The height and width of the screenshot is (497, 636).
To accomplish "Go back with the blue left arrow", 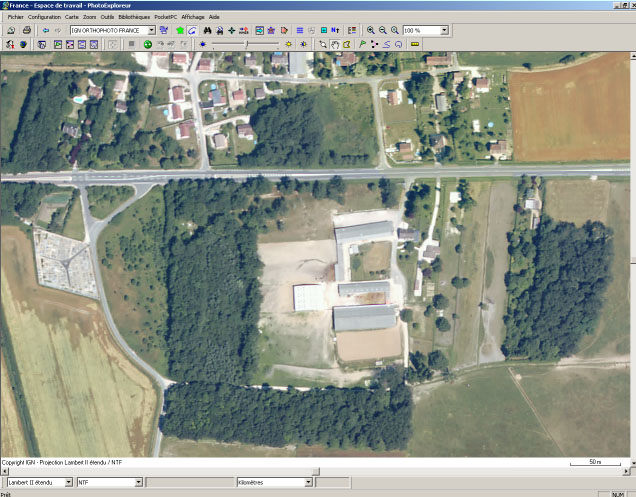I will 46,30.
